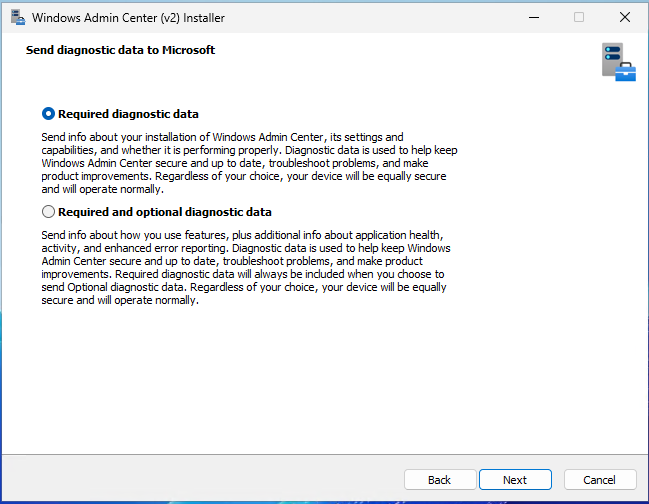Click blank white space below the optional data paragraph

(300, 380)
